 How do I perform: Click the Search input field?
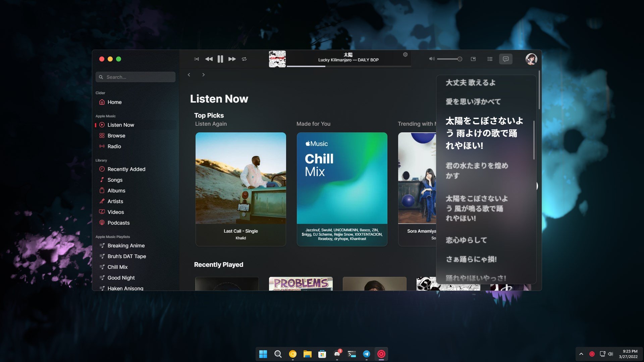point(136,76)
